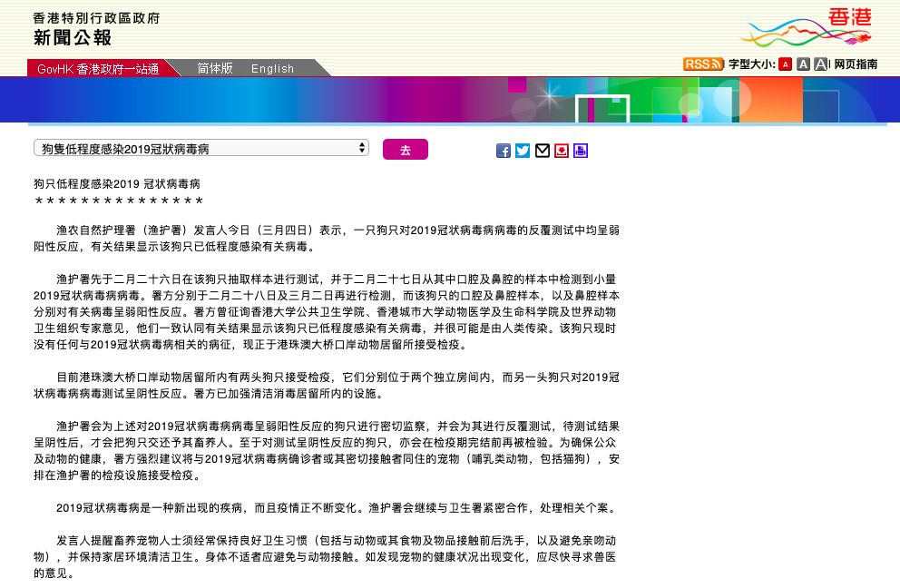The width and height of the screenshot is (900, 588).
Task: Select the smallest font size A icon
Action: (x=787, y=64)
